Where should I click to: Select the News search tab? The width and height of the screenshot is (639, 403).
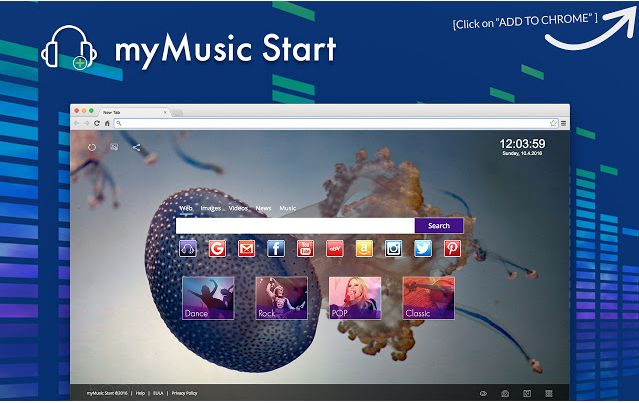tap(263, 208)
